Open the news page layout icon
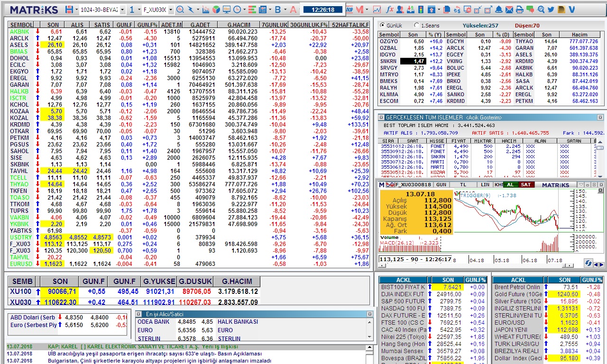The image size is (607, 364). pyautogui.click(x=263, y=9)
